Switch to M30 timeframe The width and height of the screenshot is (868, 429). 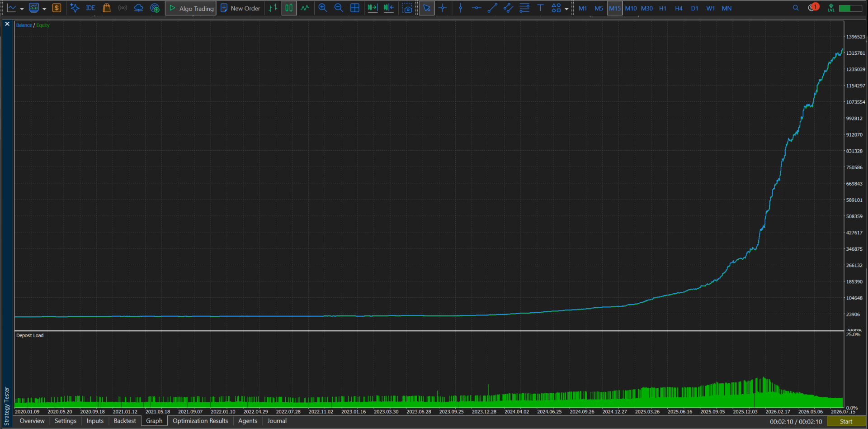tap(647, 8)
